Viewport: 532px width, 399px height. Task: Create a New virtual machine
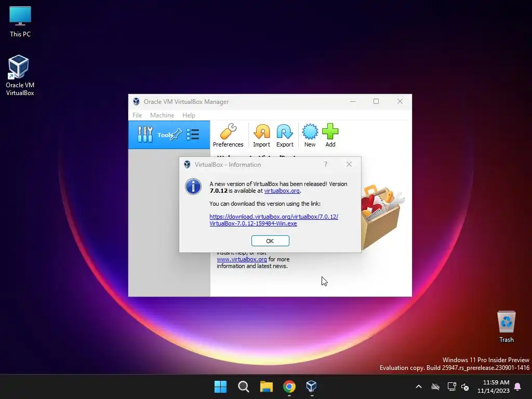[x=310, y=136]
